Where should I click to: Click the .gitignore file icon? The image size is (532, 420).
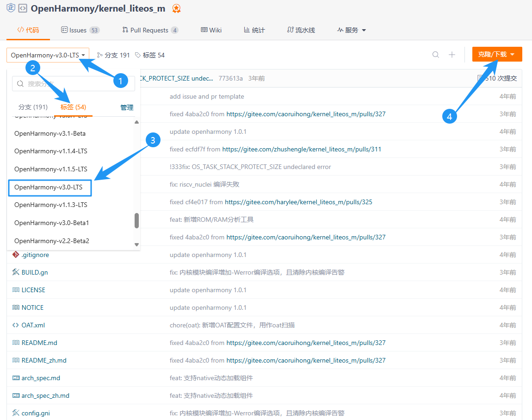click(x=16, y=255)
